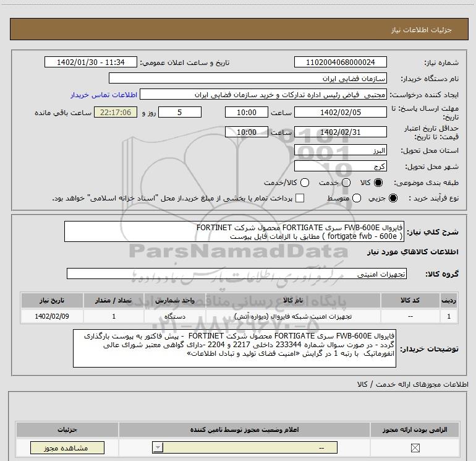Image resolution: width=476 pixels, height=461 pixels.
Task: Open the اطلاعات تماس خریدار link
Action: coord(104,95)
